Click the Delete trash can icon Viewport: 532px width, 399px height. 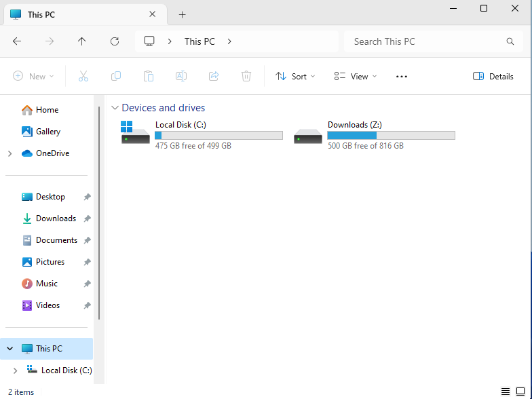point(246,76)
